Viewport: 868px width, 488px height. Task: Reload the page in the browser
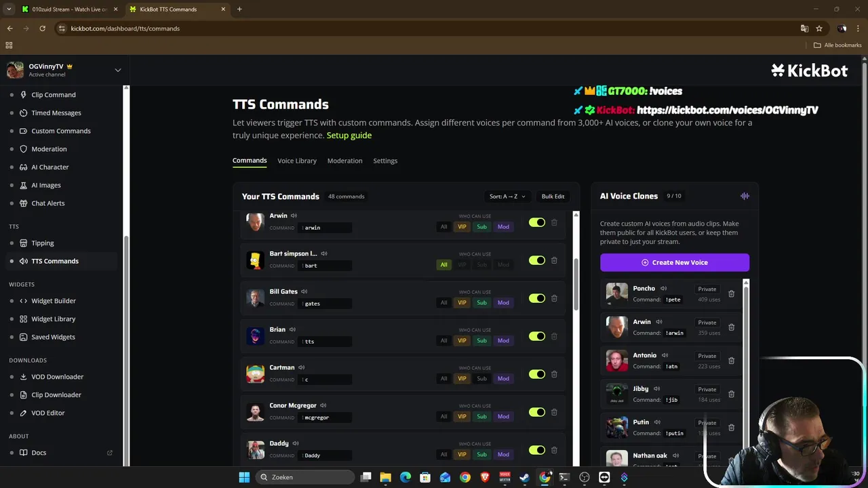42,28
